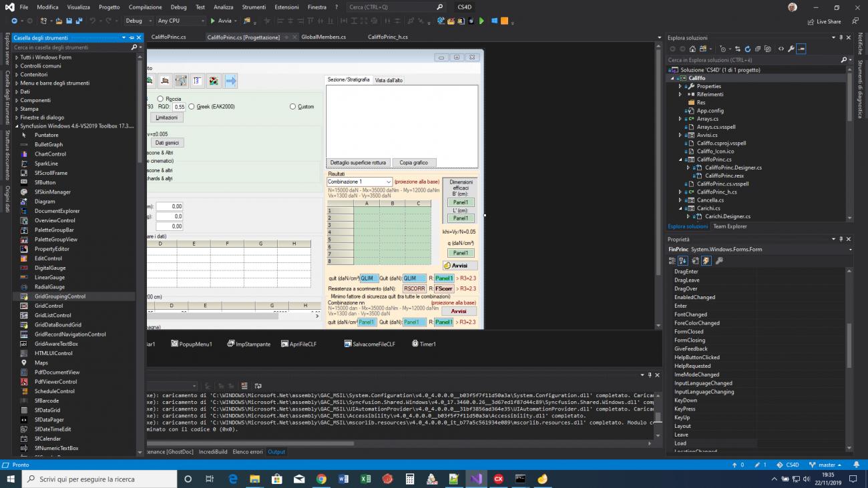Open Word from the Windows taskbar
Screen dimensions: 868x488
click(343, 479)
